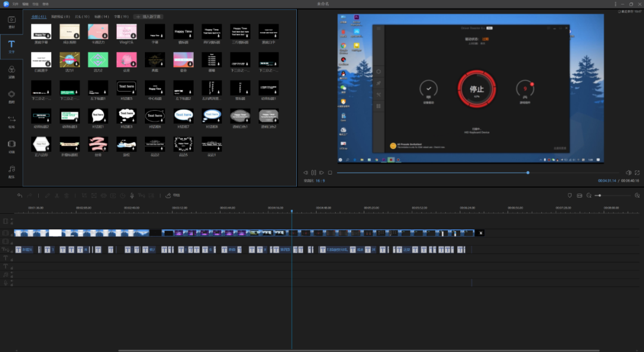644x352 pixels.
Task: Switch to the 全部 (41) tab
Action: 39,17
